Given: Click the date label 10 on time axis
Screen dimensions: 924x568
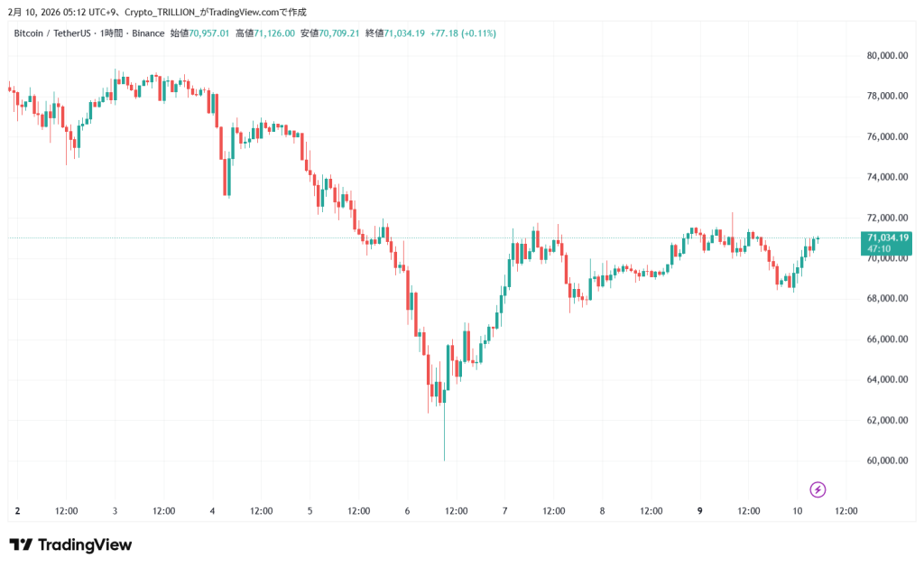Looking at the screenshot, I should click(x=799, y=511).
